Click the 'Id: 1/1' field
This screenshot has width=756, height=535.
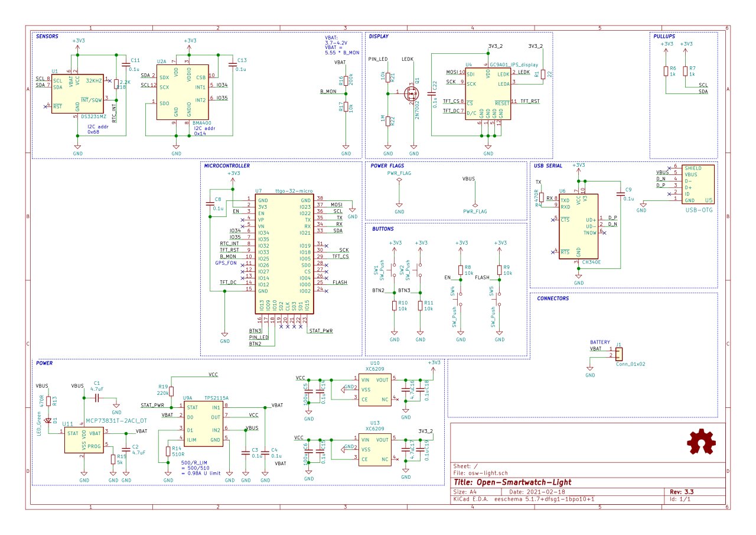tap(680, 499)
